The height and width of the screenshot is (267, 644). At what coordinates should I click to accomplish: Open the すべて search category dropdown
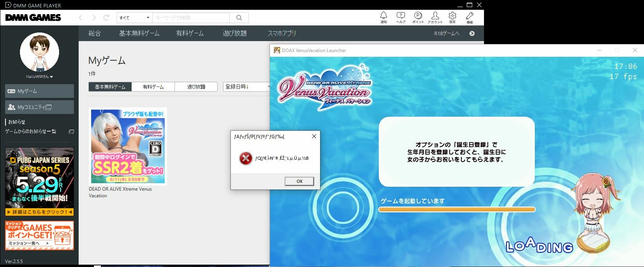(135, 18)
